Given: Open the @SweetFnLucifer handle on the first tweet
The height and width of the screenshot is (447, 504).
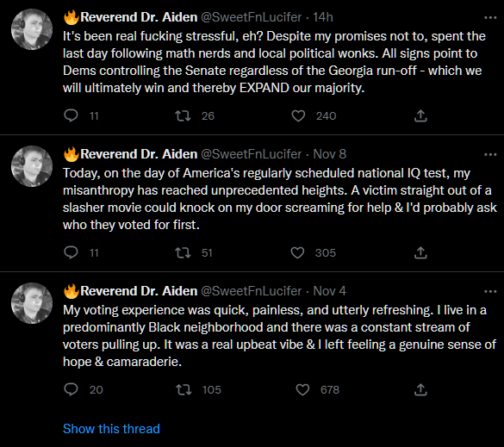Looking at the screenshot, I should click(251, 17).
